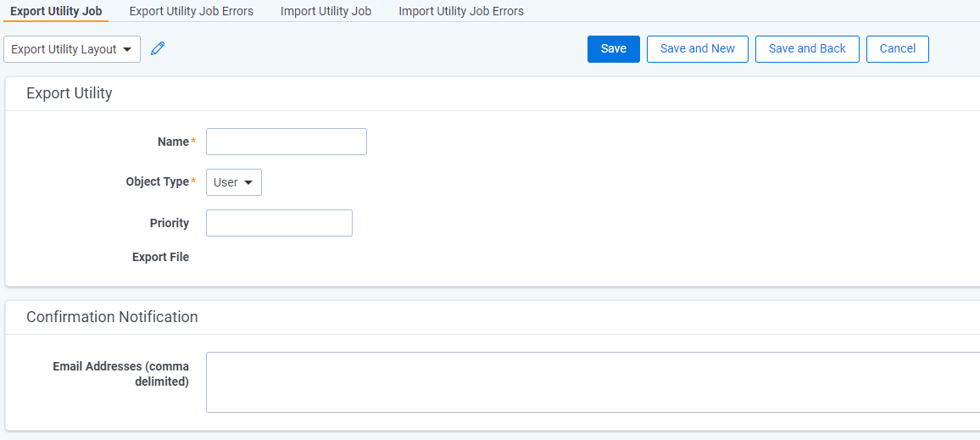This screenshot has width=980, height=440.
Task: Go to the Import Utility Job tab
Action: 326,11
